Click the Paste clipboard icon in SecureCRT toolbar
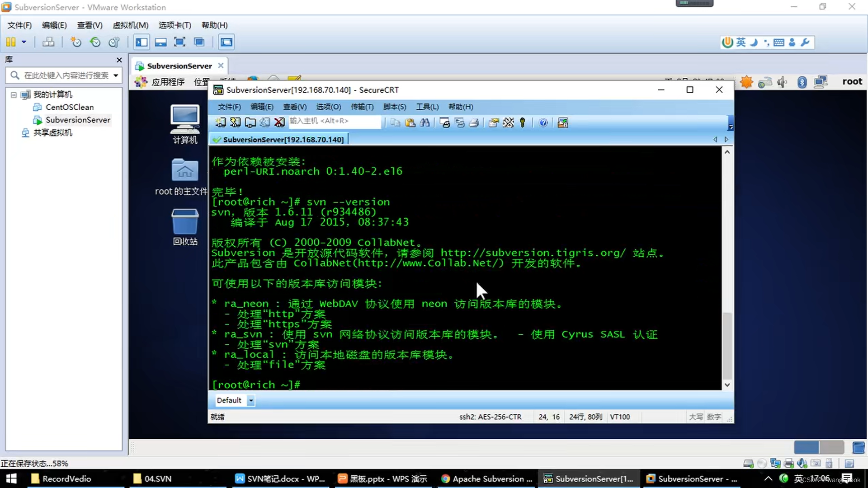The image size is (868, 488). click(410, 122)
